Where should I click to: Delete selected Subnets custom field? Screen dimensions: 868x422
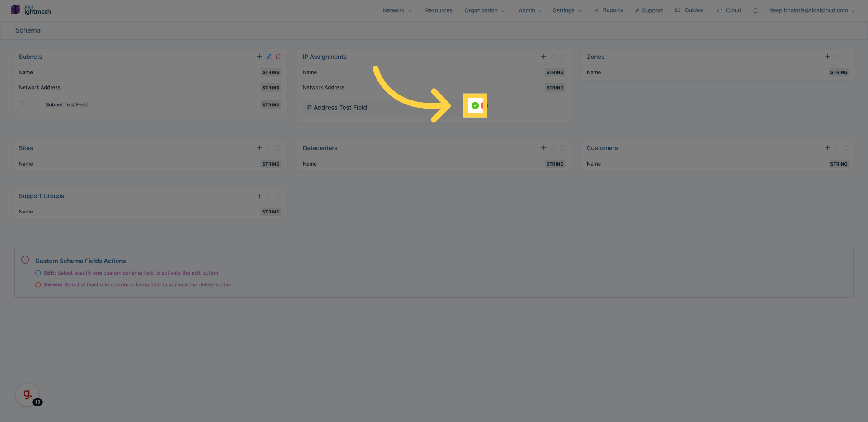coord(278,57)
